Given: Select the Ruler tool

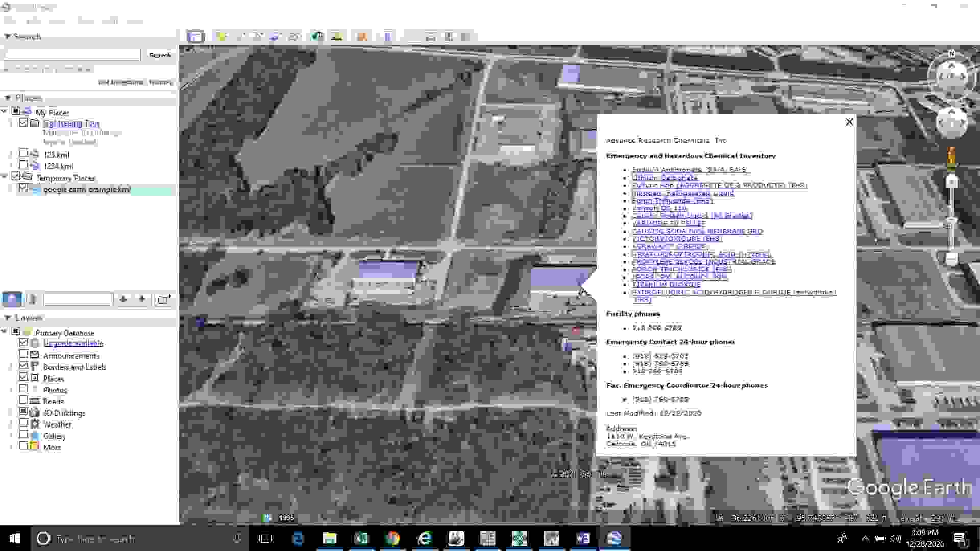Looking at the screenshot, I should tap(387, 36).
